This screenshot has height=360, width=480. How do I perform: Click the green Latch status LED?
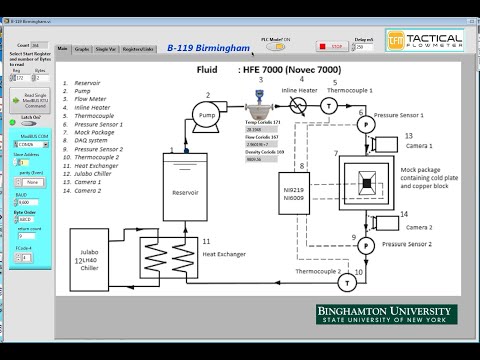[13, 122]
